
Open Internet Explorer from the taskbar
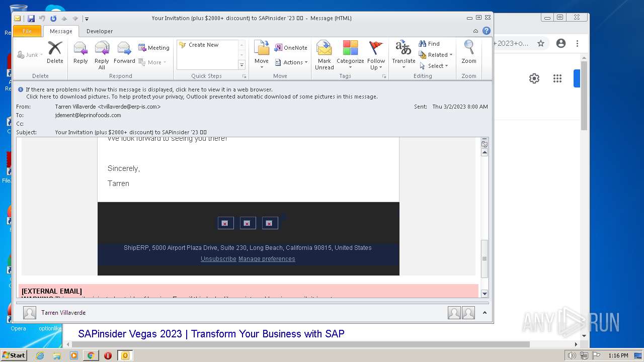40,355
